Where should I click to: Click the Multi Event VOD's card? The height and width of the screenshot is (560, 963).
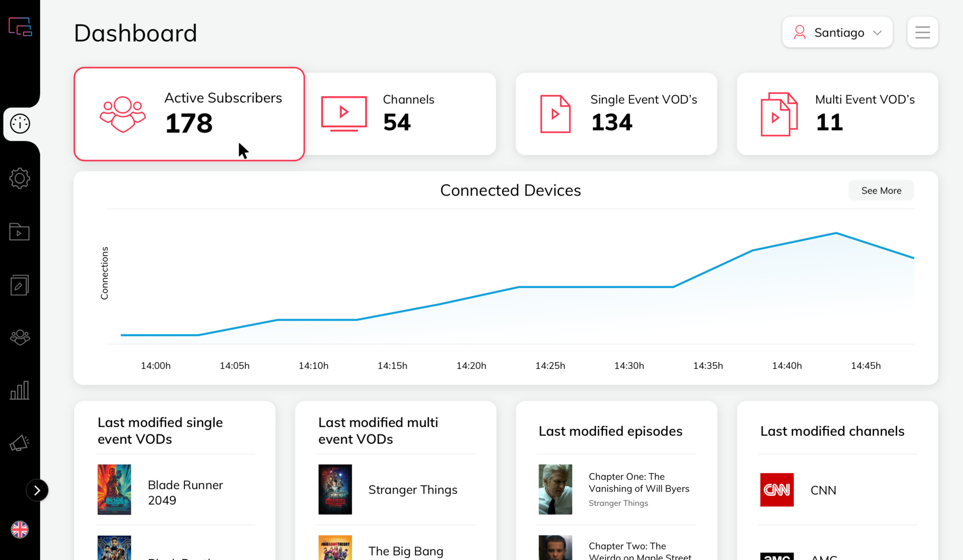837,114
